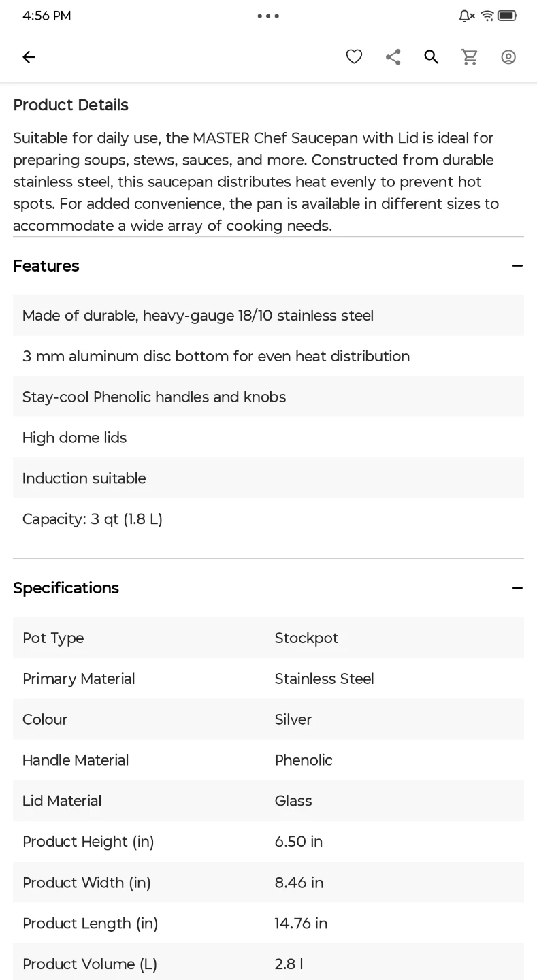Viewport: 537px width, 980px height.
Task: Select the Product Details heading
Action: [x=71, y=105]
